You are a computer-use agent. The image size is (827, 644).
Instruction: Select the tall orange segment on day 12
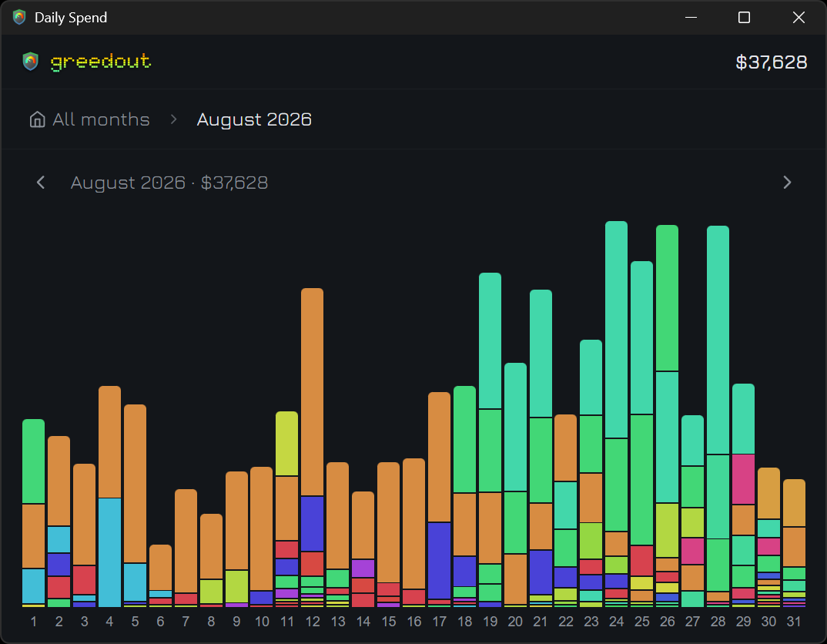(x=312, y=392)
